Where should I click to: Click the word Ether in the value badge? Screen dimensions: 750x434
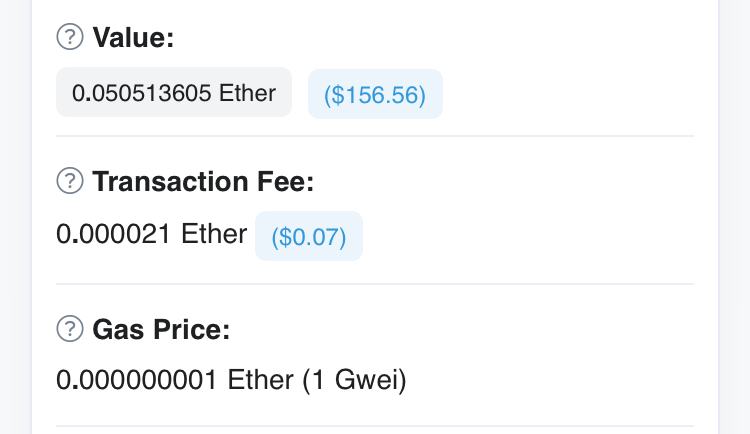click(x=247, y=93)
